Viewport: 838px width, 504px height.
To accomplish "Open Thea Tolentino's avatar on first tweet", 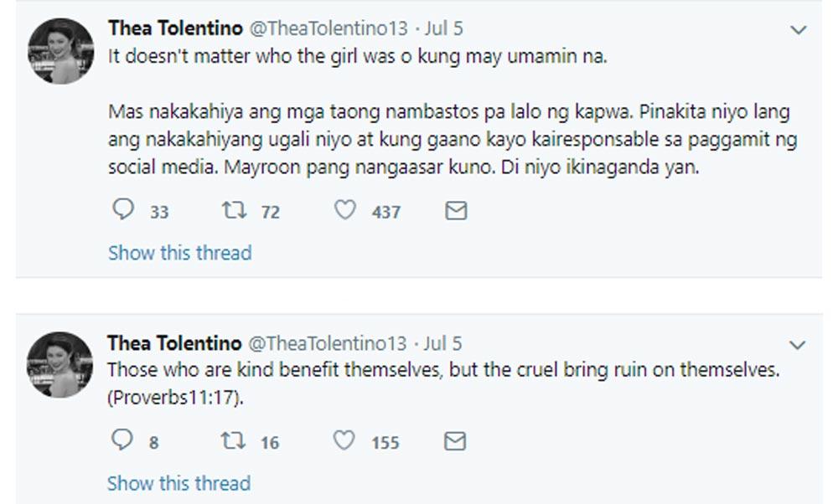I will 60,50.
